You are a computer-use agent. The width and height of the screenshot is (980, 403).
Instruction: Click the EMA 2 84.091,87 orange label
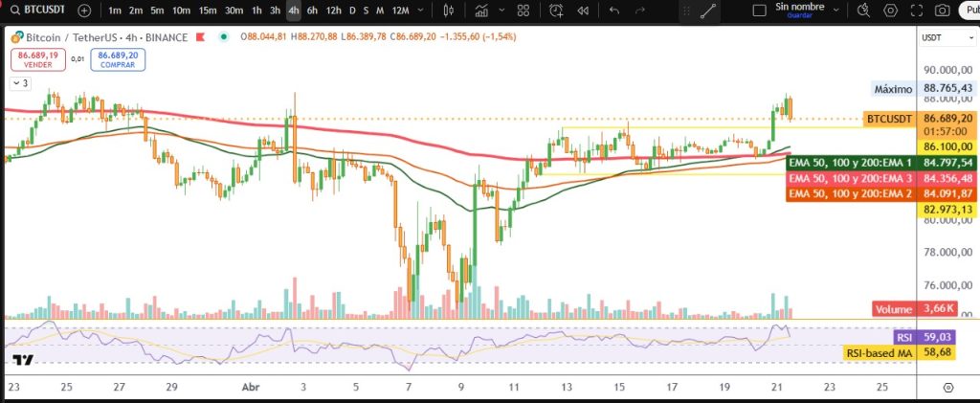tap(881, 193)
